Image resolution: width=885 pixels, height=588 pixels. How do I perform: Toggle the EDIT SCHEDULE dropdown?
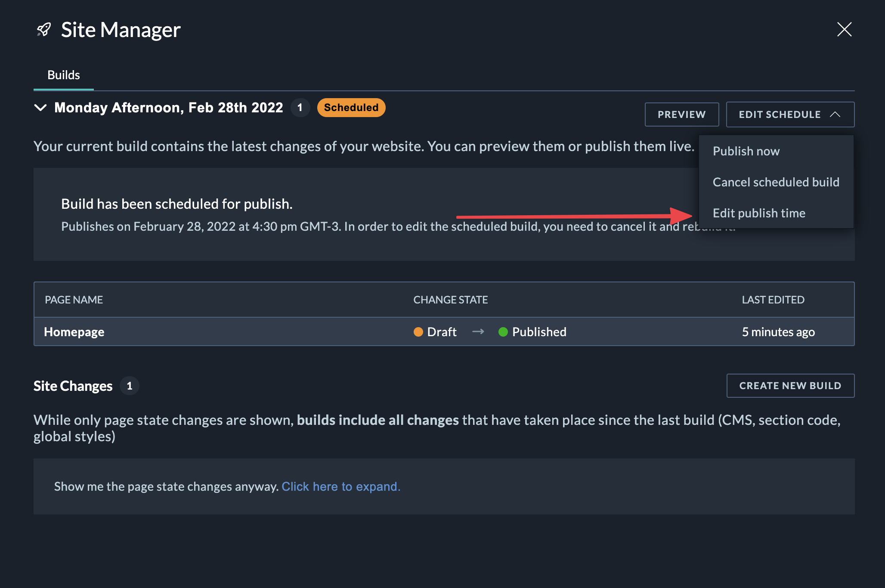click(x=780, y=115)
